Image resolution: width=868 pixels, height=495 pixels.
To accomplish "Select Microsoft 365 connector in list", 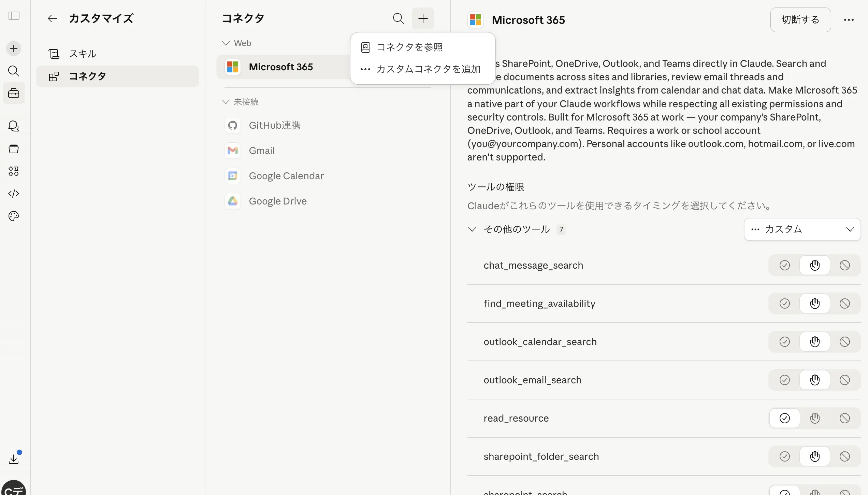I will tap(283, 67).
